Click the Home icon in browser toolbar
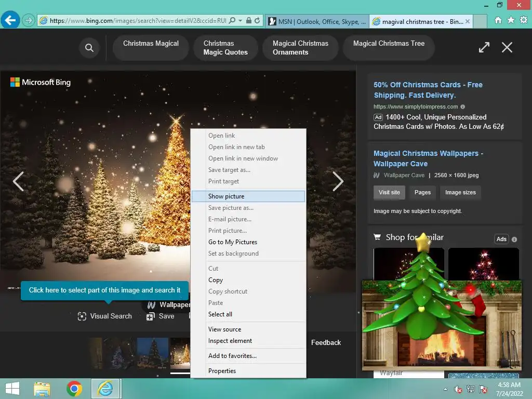 coord(498,20)
